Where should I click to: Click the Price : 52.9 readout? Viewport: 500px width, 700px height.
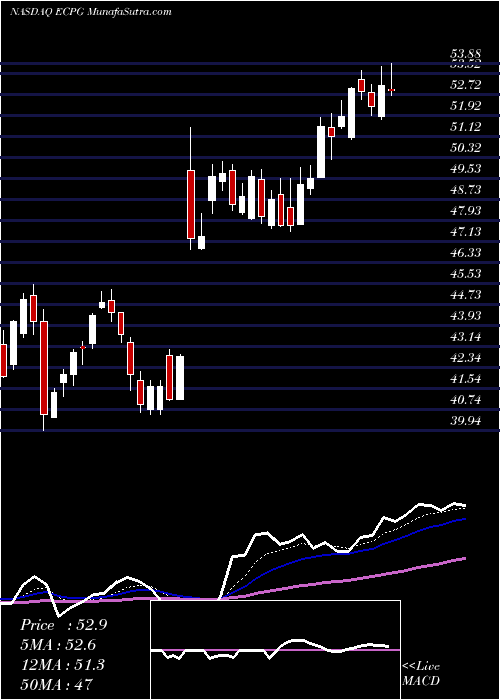pyautogui.click(x=63, y=625)
